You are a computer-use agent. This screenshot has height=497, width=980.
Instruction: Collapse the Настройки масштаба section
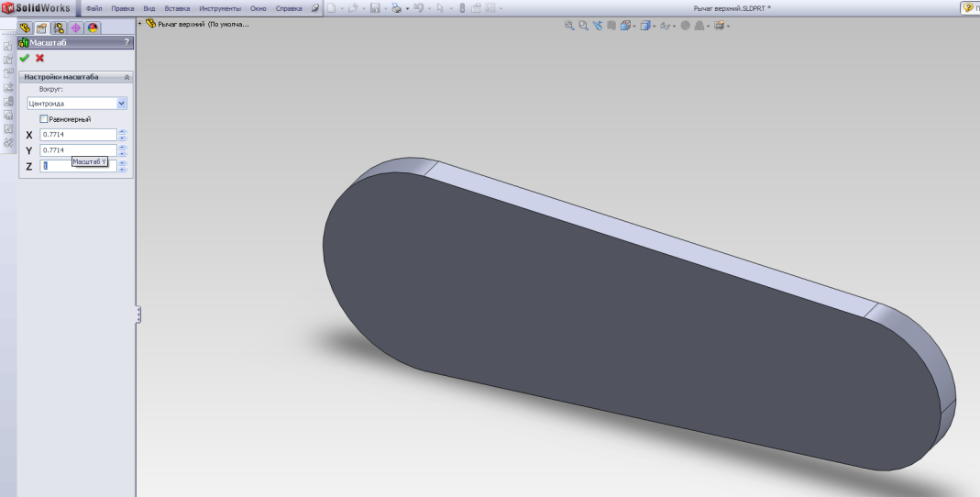[x=127, y=77]
